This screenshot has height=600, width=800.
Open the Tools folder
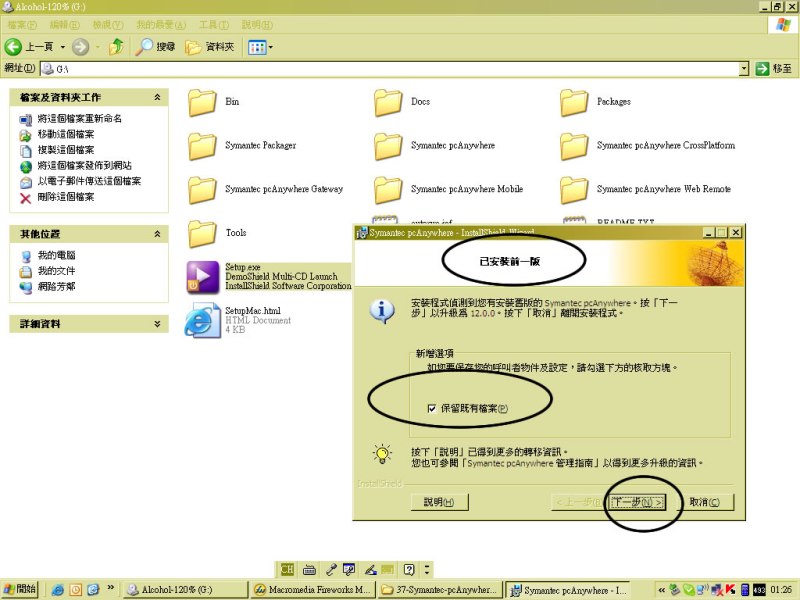[x=203, y=234]
